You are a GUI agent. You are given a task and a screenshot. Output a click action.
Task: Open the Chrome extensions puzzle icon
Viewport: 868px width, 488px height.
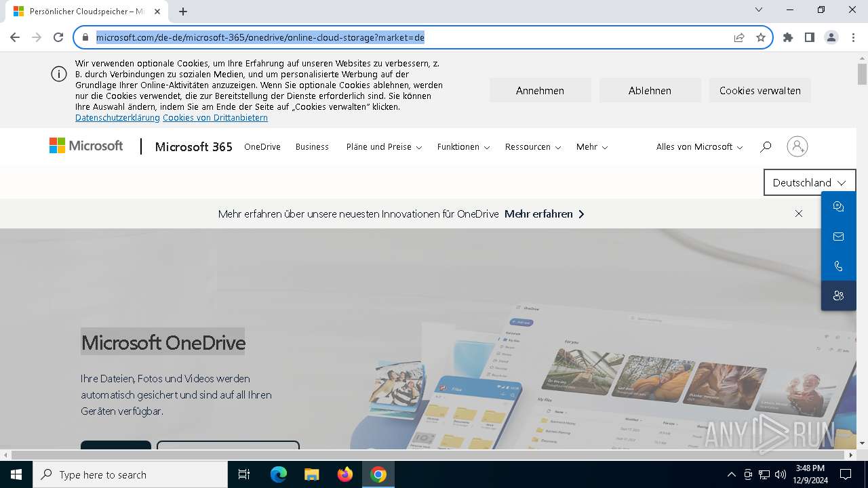787,37
